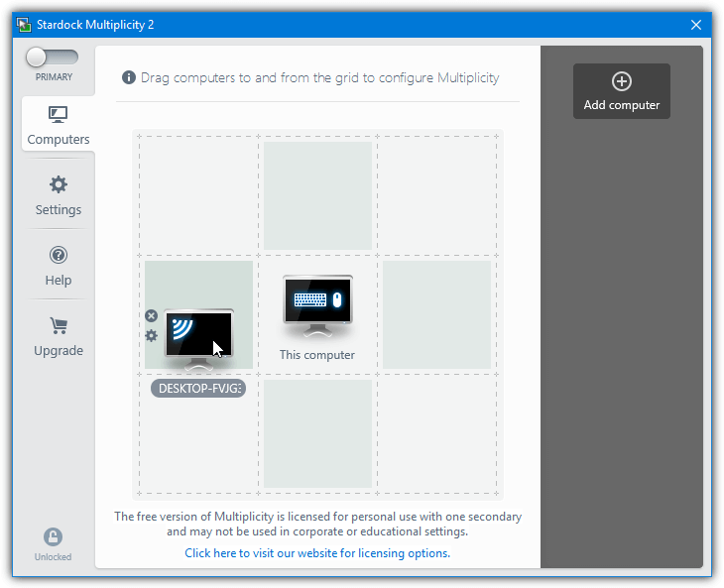Remove DESKTOP-FVJG computer with the X icon
The width and height of the screenshot is (724, 588).
pos(151,315)
